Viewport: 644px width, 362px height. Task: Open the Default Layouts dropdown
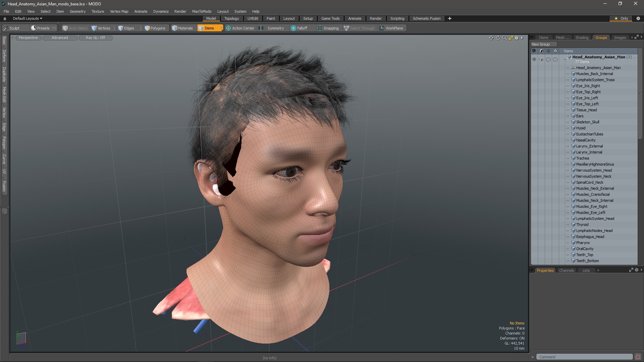tap(28, 18)
